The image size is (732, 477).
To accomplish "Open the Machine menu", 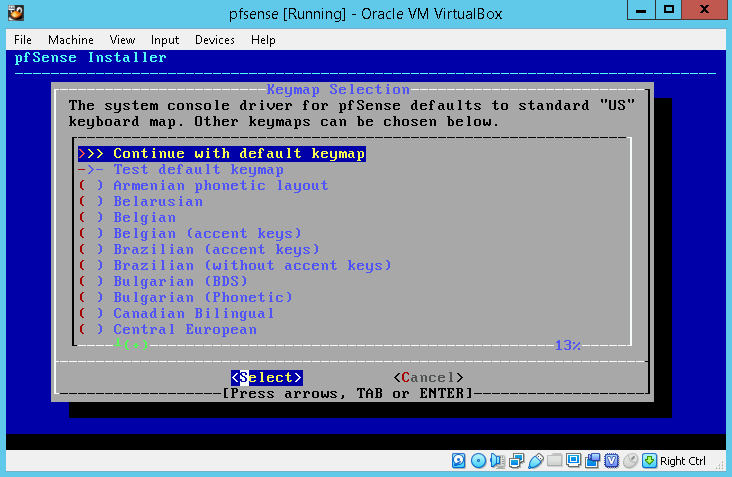I will [70, 40].
